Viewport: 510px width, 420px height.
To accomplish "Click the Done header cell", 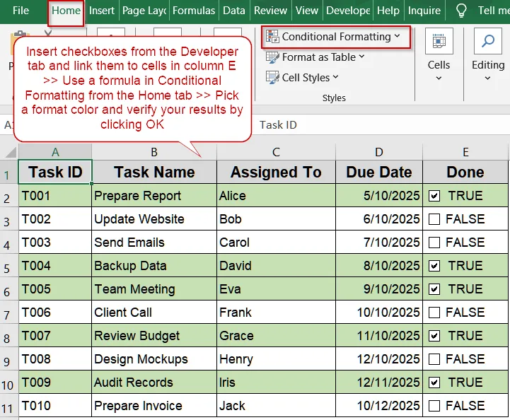I will point(465,172).
